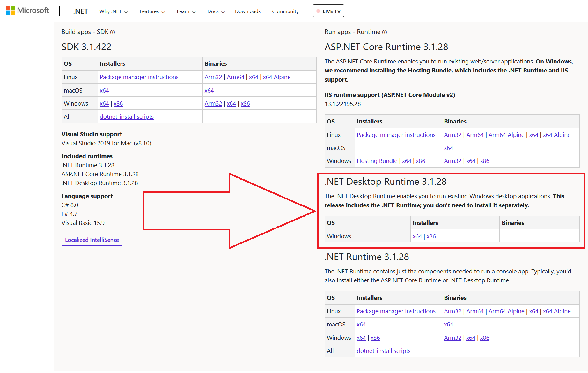Viewport: 588px width, 373px height.
Task: Click the SDK info icon
Action: tap(113, 32)
